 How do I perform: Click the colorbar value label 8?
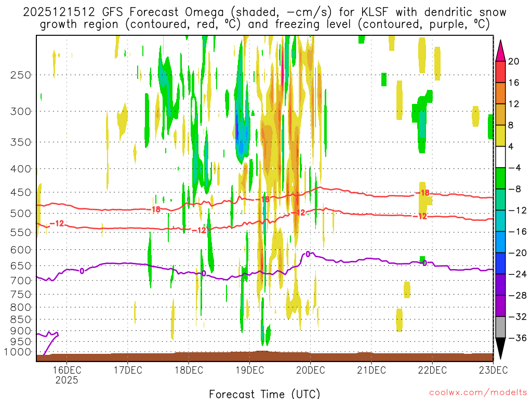[511, 126]
